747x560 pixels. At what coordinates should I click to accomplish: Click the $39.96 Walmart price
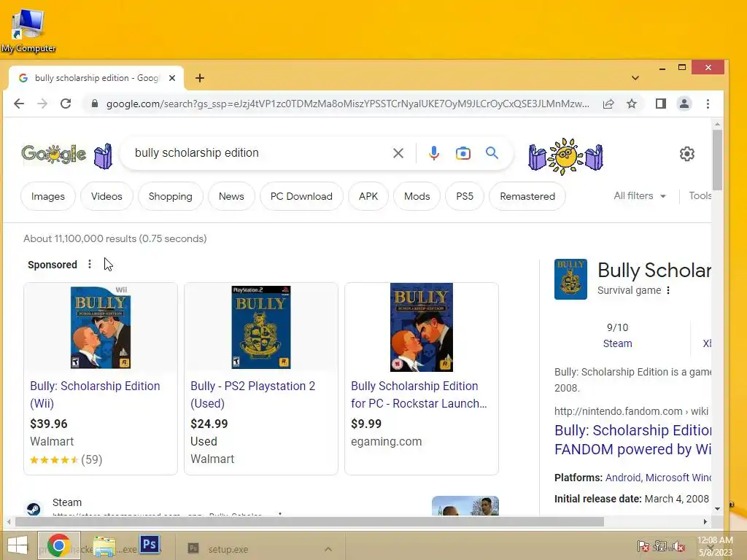[x=49, y=424]
